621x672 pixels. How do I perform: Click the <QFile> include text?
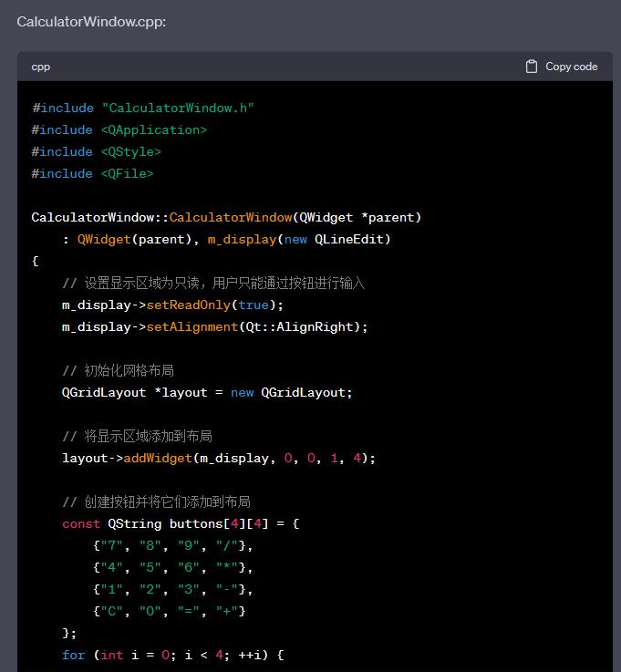pos(127,174)
